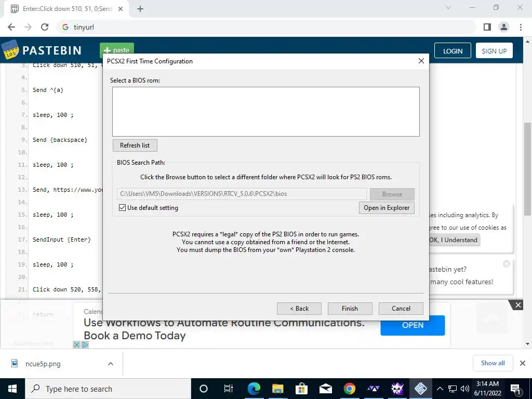532x399 pixels.
Task: Close ad with small X icon
Action: point(77,345)
